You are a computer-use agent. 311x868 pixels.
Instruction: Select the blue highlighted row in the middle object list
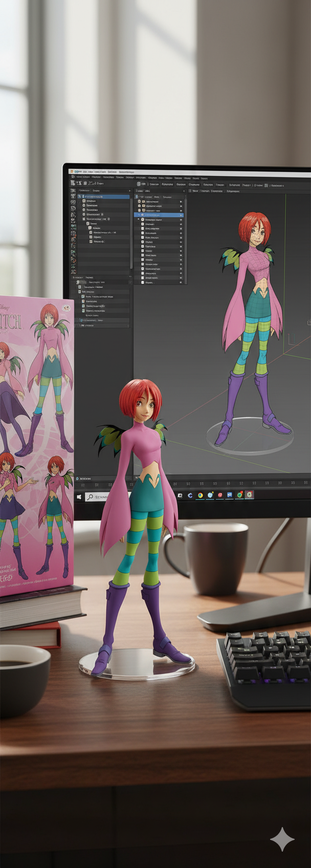pos(158,215)
